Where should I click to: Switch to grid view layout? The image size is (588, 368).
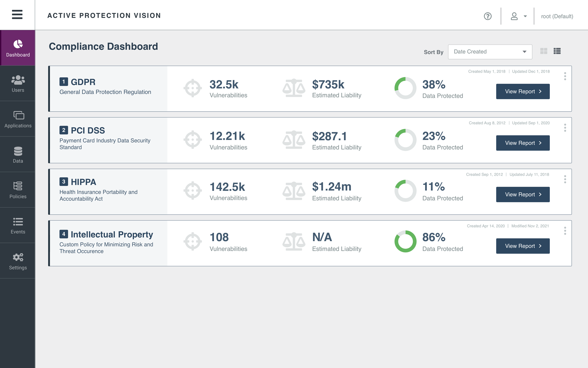(544, 51)
